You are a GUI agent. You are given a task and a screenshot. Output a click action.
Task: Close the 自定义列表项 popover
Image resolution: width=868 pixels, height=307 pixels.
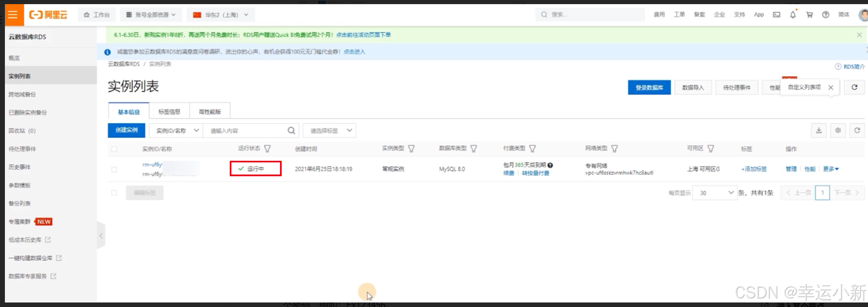[831, 87]
